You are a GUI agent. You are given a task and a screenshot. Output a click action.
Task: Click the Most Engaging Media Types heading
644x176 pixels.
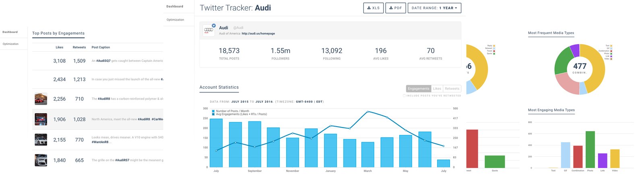click(551, 110)
